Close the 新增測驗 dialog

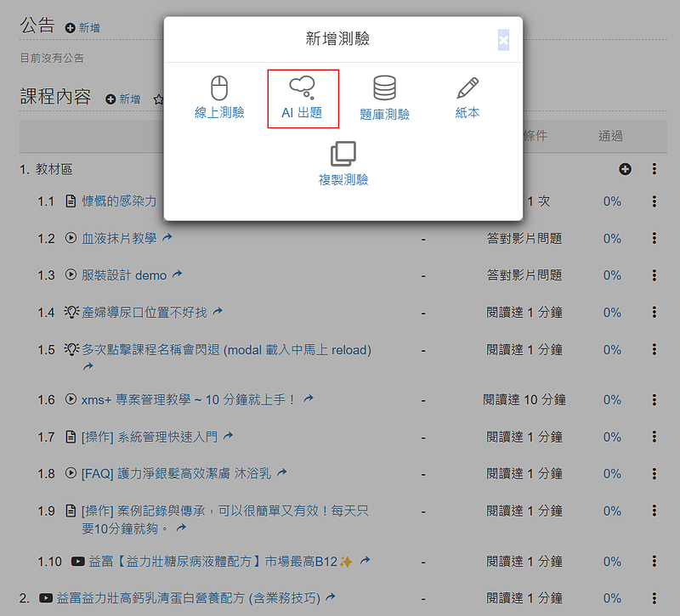[x=503, y=40]
